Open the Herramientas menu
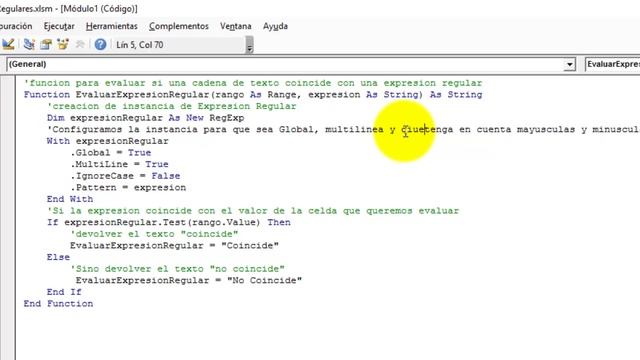 tap(111, 26)
